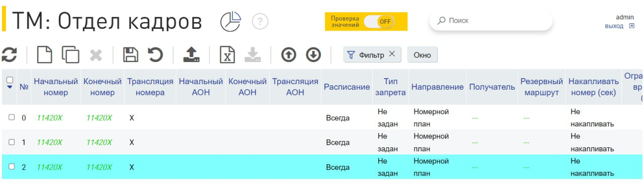Click the Резервный маршрут column header
Image resolution: width=644 pixels, height=192 pixels.
coord(541,87)
